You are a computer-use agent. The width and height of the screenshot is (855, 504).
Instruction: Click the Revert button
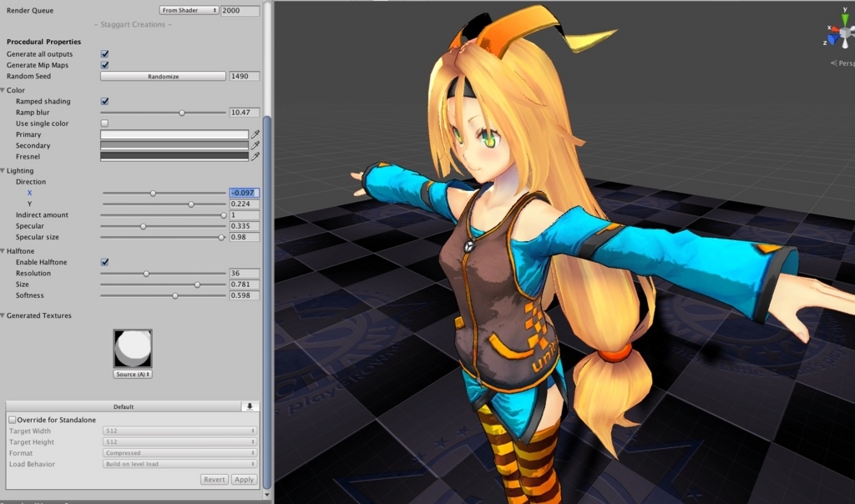214,480
